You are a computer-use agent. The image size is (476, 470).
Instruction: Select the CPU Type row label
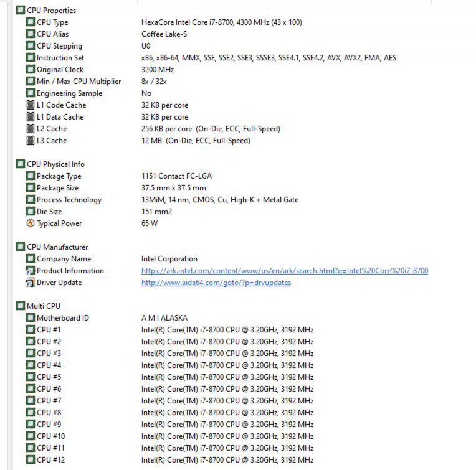coord(52,22)
